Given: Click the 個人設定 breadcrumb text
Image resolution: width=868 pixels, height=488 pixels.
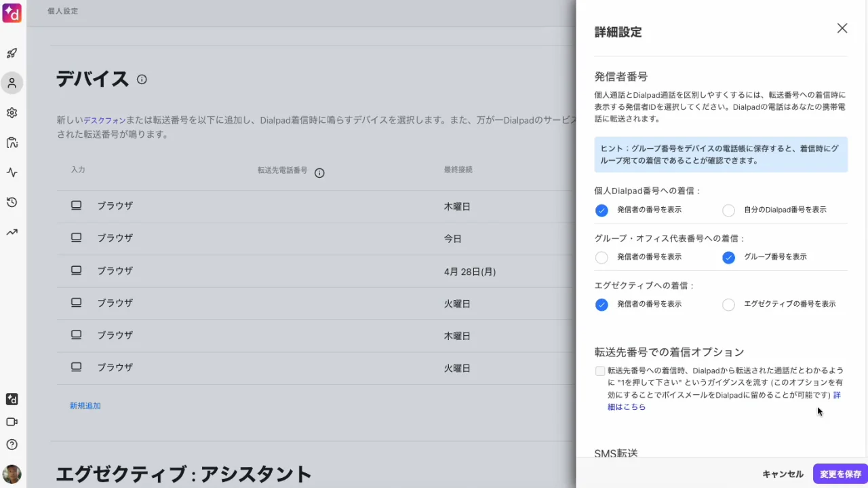Looking at the screenshot, I should (x=63, y=12).
